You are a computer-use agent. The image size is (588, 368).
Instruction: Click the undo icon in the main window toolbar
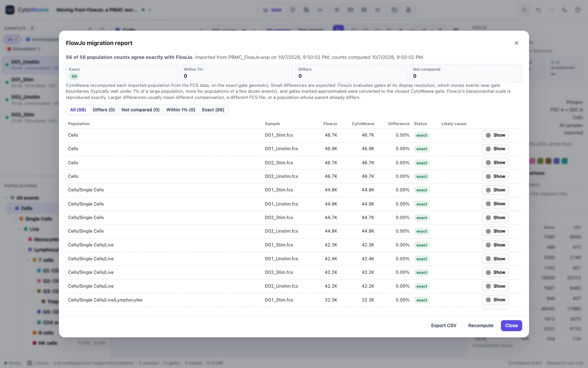coord(538,10)
